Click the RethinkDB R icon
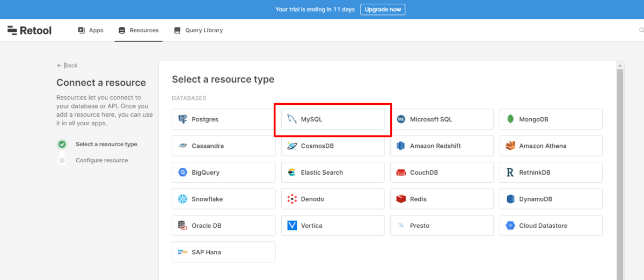Screen dimensions: 644x280 tap(510, 173)
